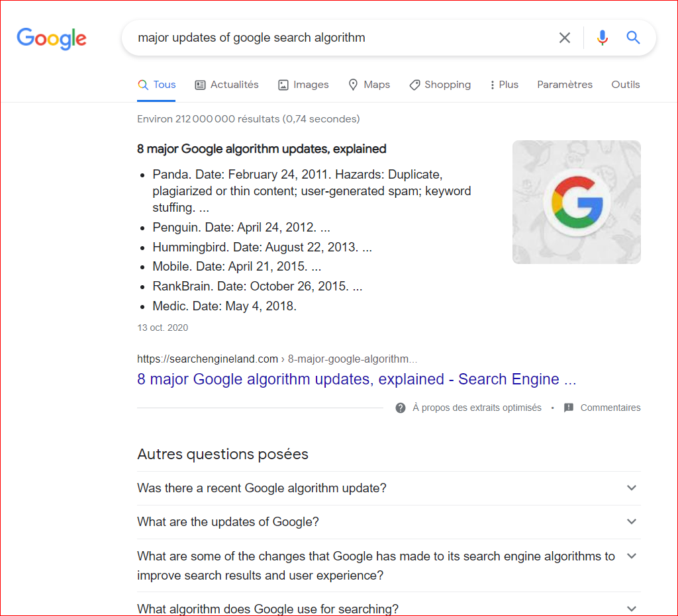
Task: Click the Google G snippet thumbnail
Action: click(577, 202)
